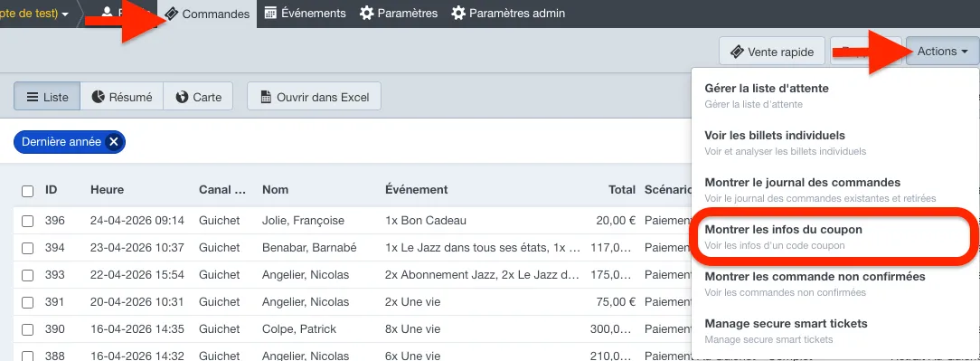Select Montrer les infos du coupon
Screen dimensions: 980x361
835,236
